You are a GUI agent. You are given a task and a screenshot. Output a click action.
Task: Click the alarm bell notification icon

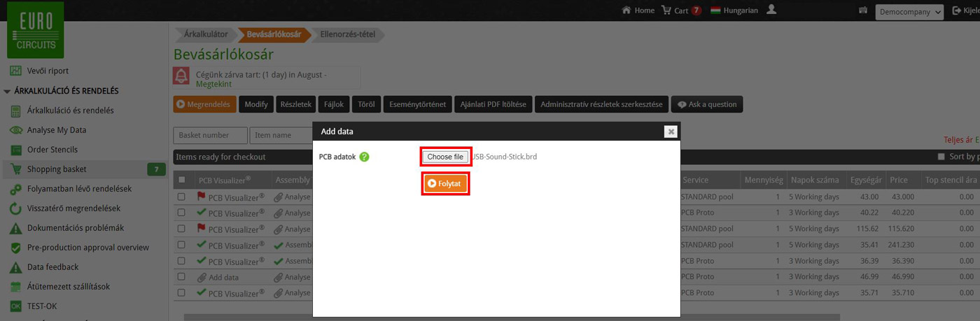[x=181, y=76]
